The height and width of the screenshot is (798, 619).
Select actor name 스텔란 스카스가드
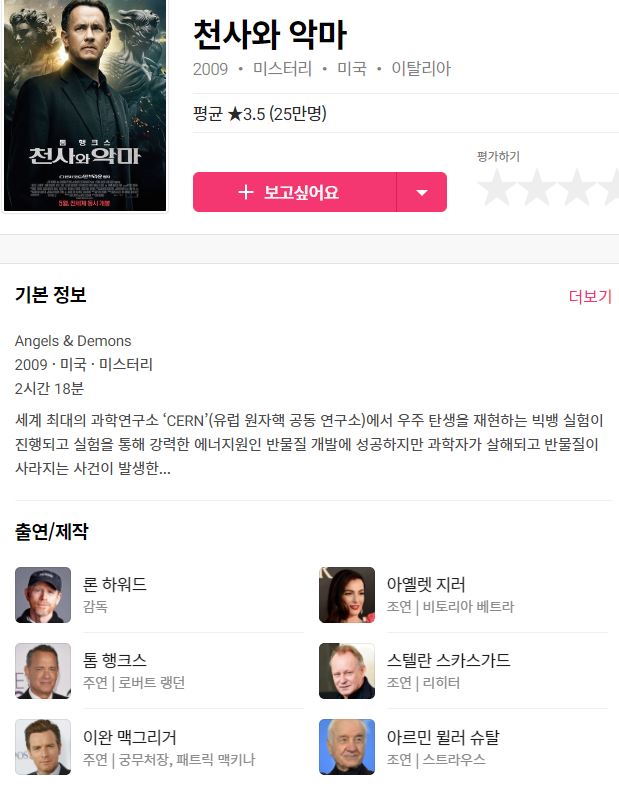tap(448, 660)
